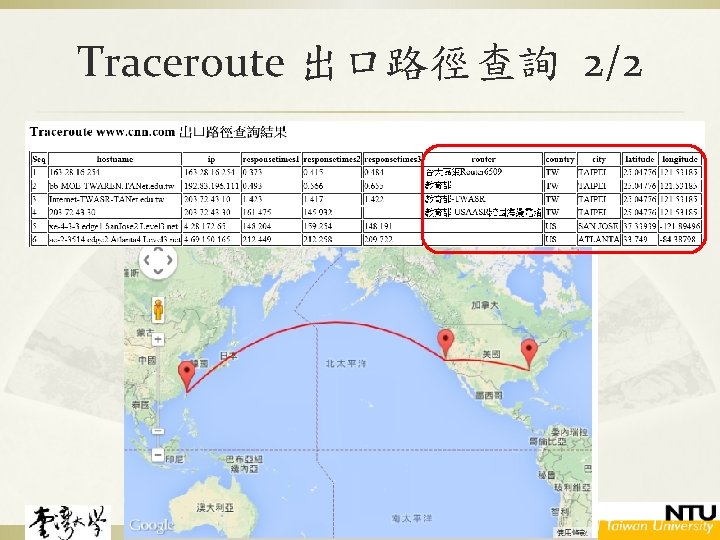The image size is (720, 540).
Task: Click the Traceroute www.cnn.com result heading
Action: tap(158, 132)
